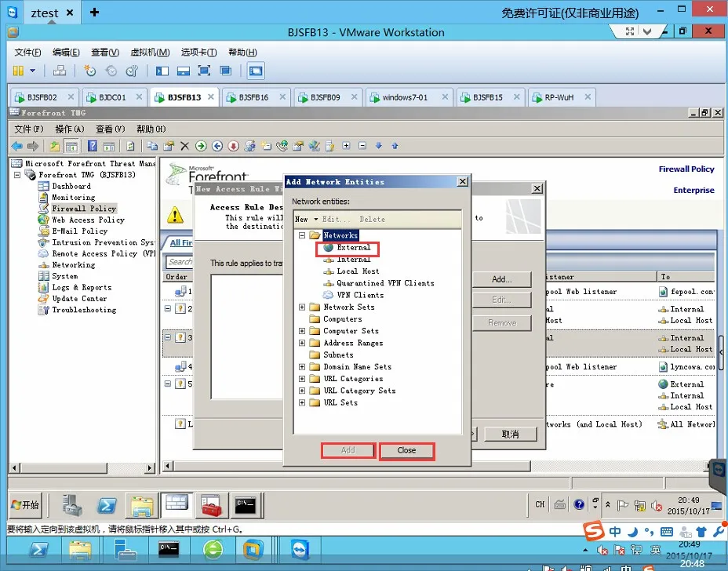Select Quarantined VPN Clients entity
Screen dimensions: 728x571
point(385,283)
